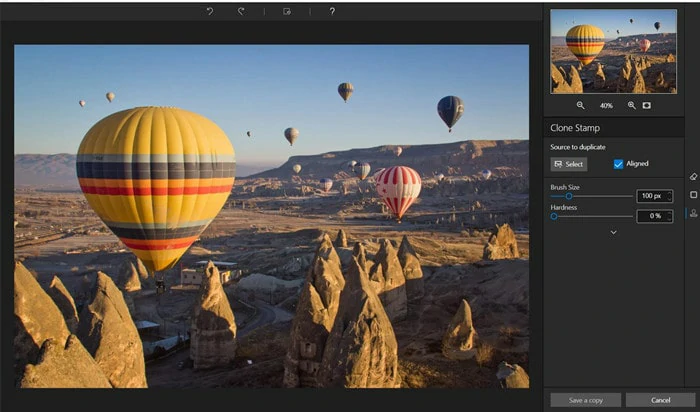
Task: Click the Save a copy button
Action: (586, 400)
